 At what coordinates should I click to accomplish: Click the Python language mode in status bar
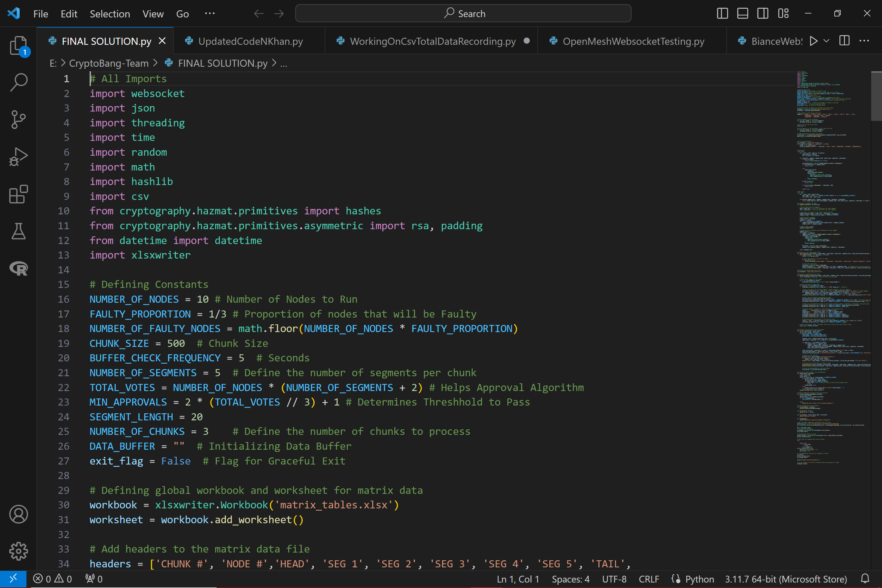(x=699, y=579)
